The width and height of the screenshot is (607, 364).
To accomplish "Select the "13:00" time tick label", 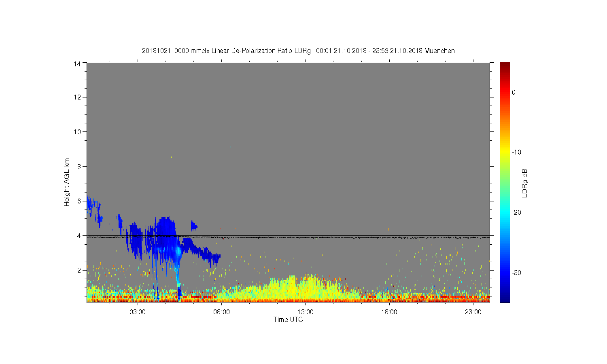I will 306,312.
